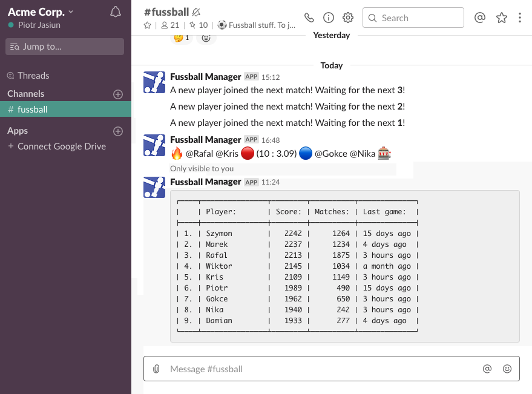Unmute channel via crossed bell beside #fussball
Image resolution: width=532 pixels, height=394 pixels.
(x=196, y=12)
